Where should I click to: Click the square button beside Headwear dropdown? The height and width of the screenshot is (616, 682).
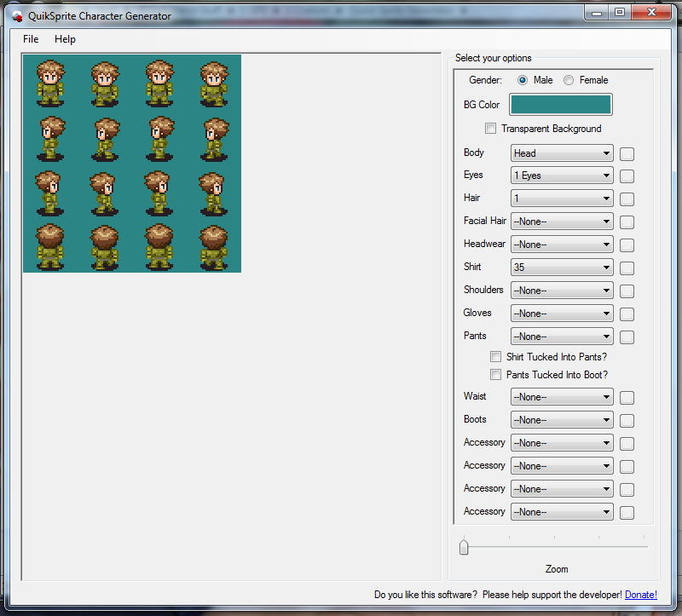(x=627, y=245)
